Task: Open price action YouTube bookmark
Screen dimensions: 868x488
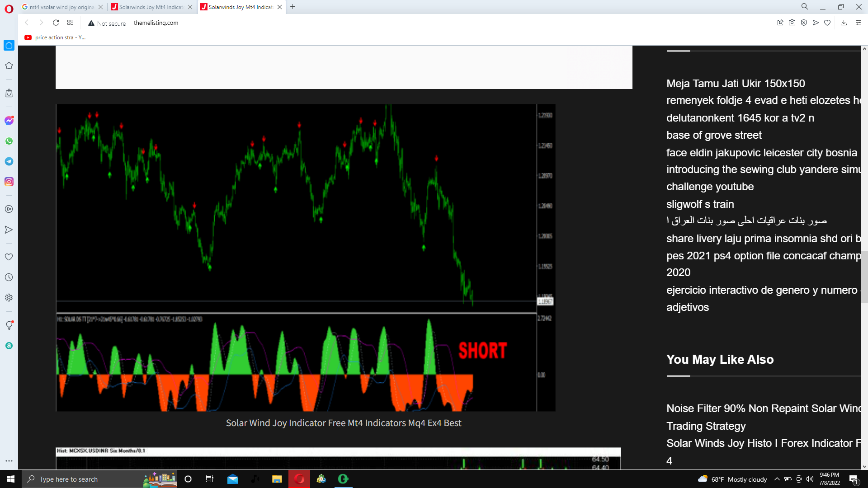Action: click(55, 38)
